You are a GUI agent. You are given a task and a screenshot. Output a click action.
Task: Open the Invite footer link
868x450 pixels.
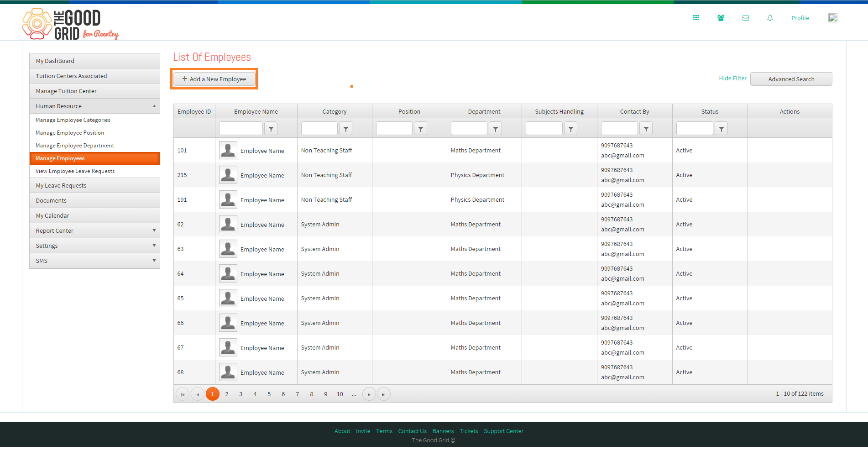[363, 431]
